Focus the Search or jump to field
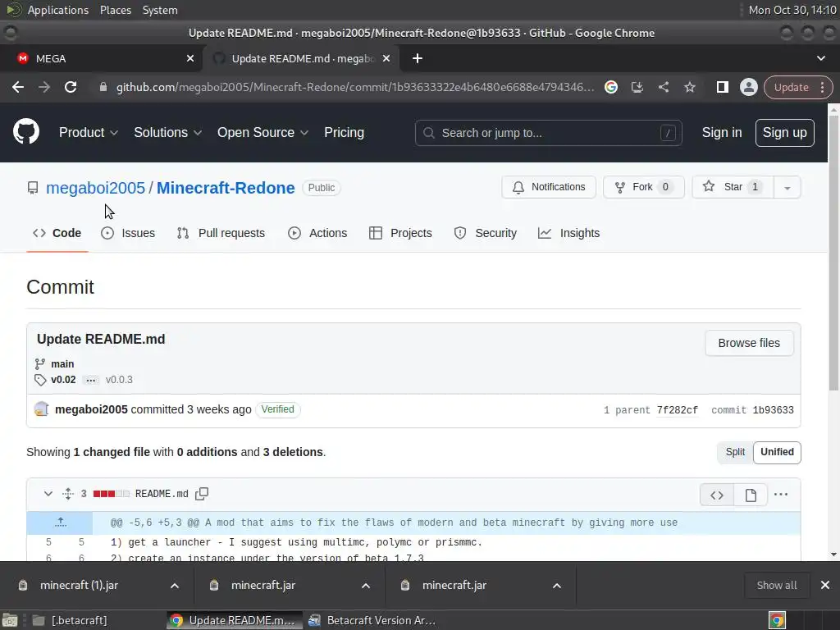The height and width of the screenshot is (630, 840). pyautogui.click(x=548, y=133)
